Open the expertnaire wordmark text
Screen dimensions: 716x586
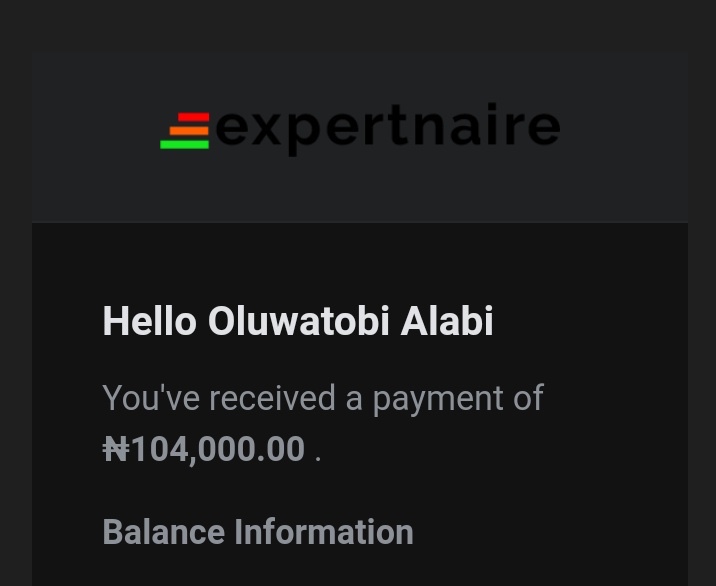pos(388,129)
